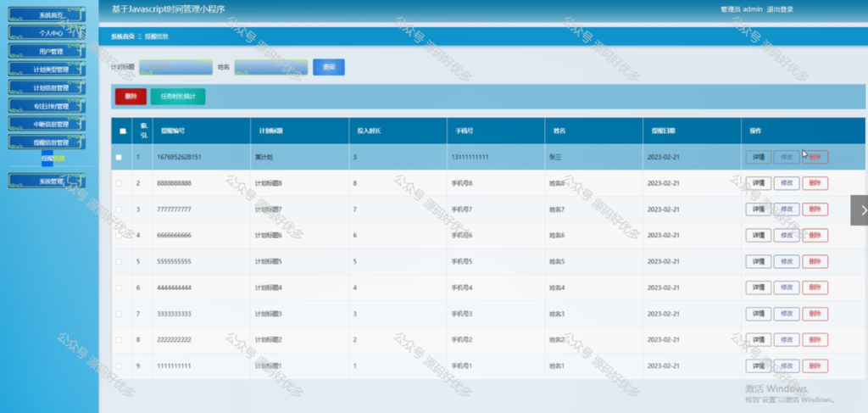This screenshot has width=868, height=413.
Task: Click 修改 for 姓名4 row
Action: pyautogui.click(x=787, y=287)
